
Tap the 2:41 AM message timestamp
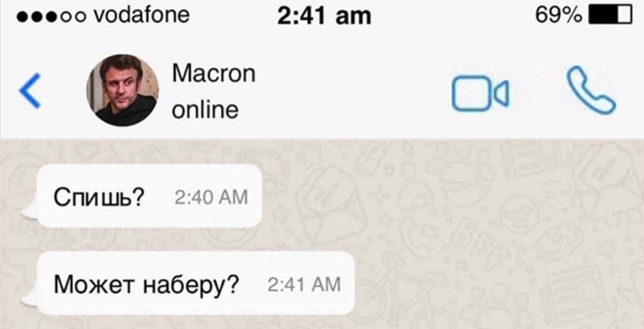pyautogui.click(x=304, y=285)
